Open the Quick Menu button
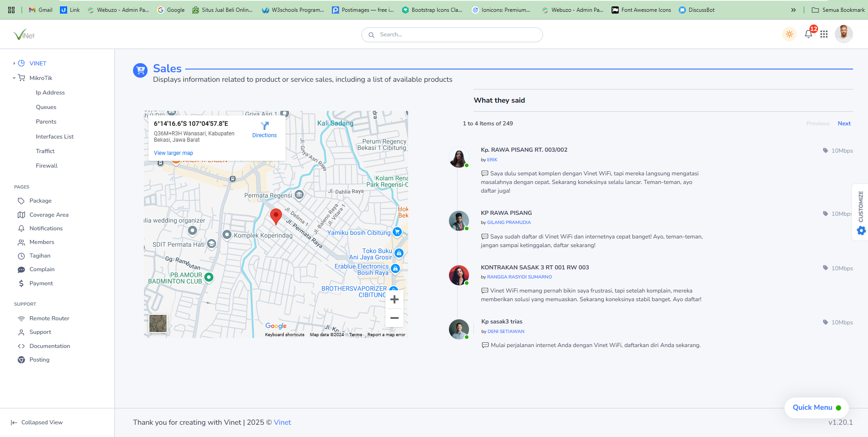This screenshot has height=437, width=868. click(x=816, y=407)
